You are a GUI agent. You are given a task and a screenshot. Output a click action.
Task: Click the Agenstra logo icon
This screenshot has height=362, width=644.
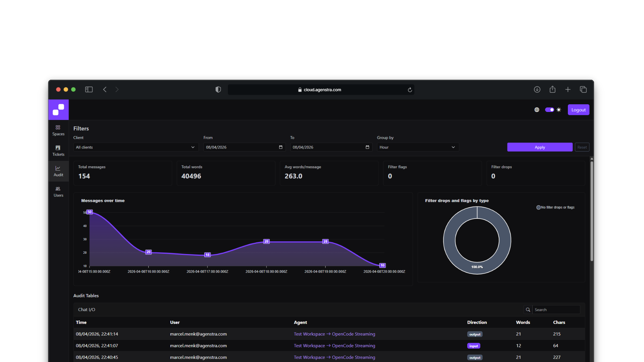point(58,110)
